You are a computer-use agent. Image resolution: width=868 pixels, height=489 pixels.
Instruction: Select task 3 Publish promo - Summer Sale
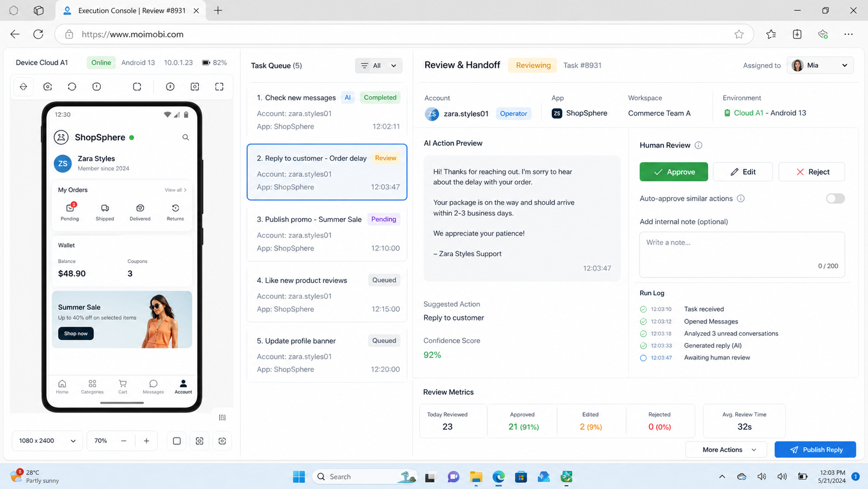click(327, 233)
